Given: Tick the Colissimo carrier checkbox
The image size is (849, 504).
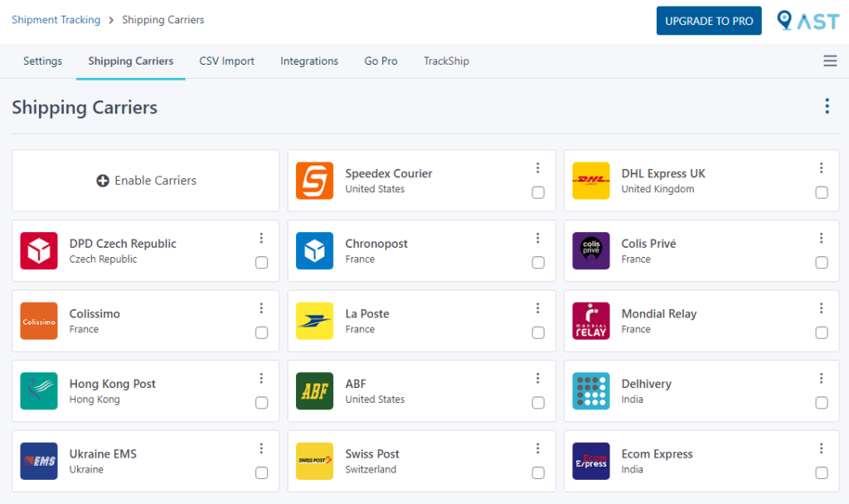Looking at the screenshot, I should coord(262,332).
